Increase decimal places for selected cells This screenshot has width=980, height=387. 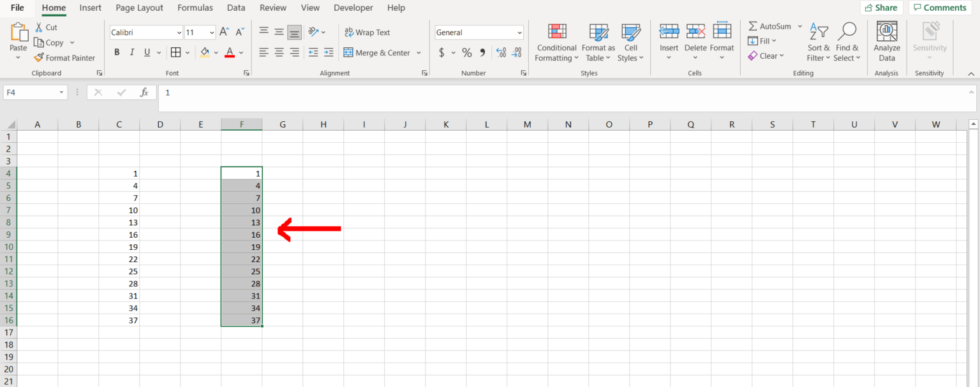(x=500, y=52)
